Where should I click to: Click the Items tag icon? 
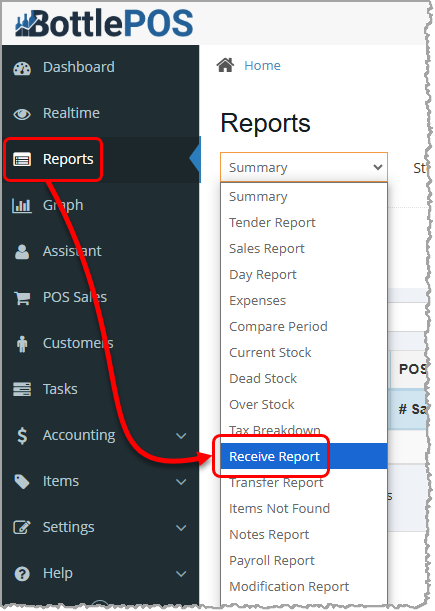coord(22,482)
